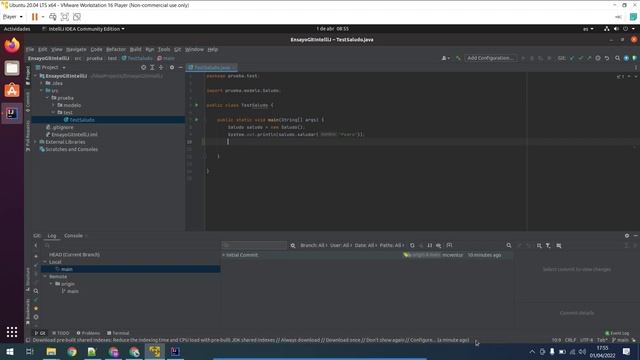Hide the Project panel with the minus icon

pyautogui.click(x=180, y=67)
